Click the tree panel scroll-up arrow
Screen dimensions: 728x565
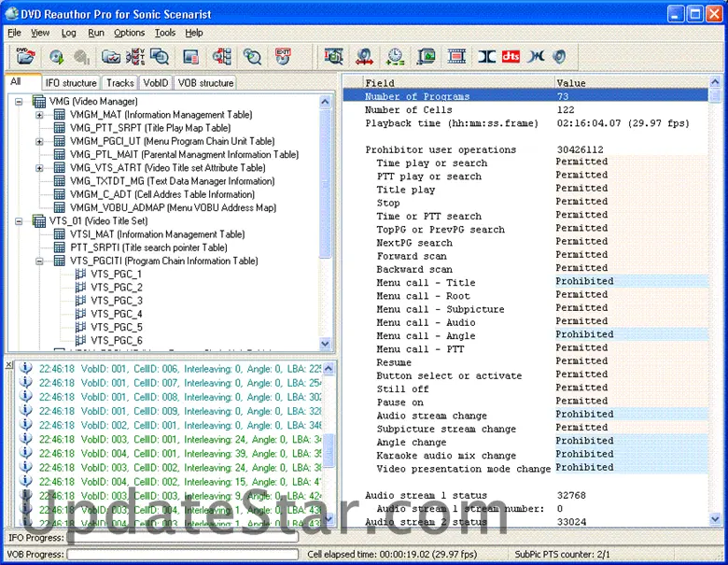click(x=325, y=101)
